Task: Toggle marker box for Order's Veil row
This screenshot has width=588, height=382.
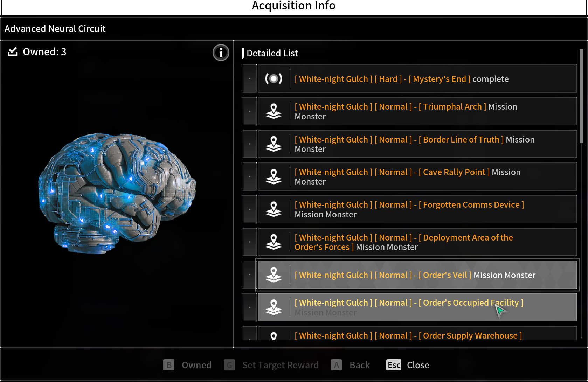Action: pos(250,275)
